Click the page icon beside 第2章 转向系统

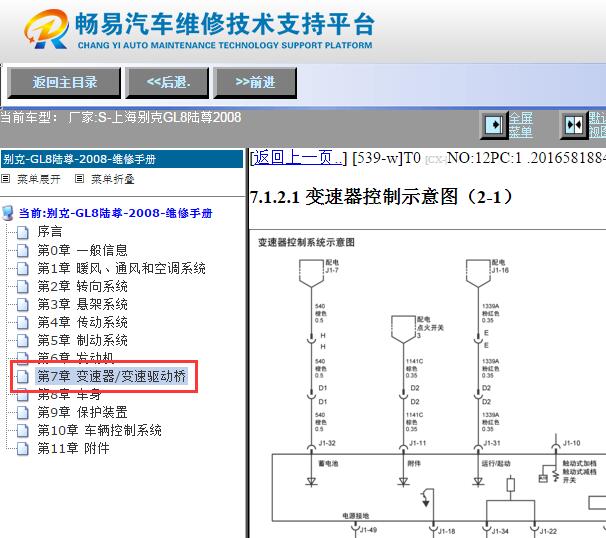coord(23,287)
